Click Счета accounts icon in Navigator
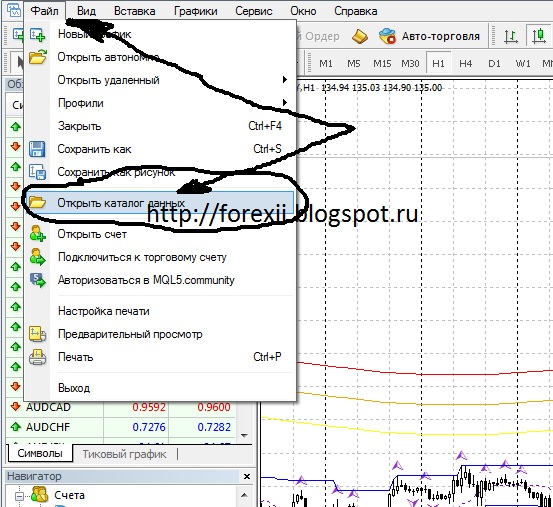This screenshot has width=553, height=507. click(x=40, y=494)
